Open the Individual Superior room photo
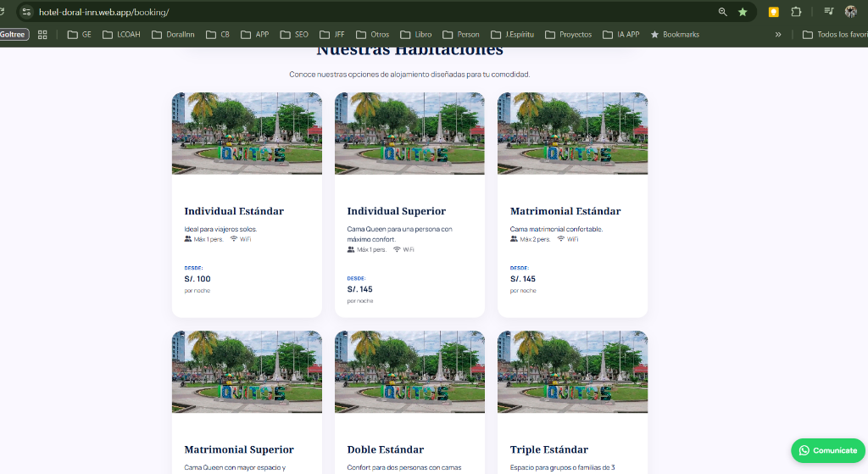 409,133
